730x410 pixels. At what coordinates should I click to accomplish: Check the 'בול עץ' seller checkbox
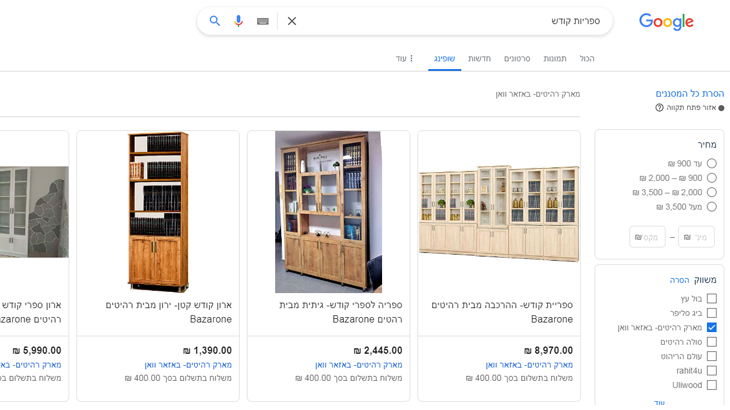(x=711, y=298)
